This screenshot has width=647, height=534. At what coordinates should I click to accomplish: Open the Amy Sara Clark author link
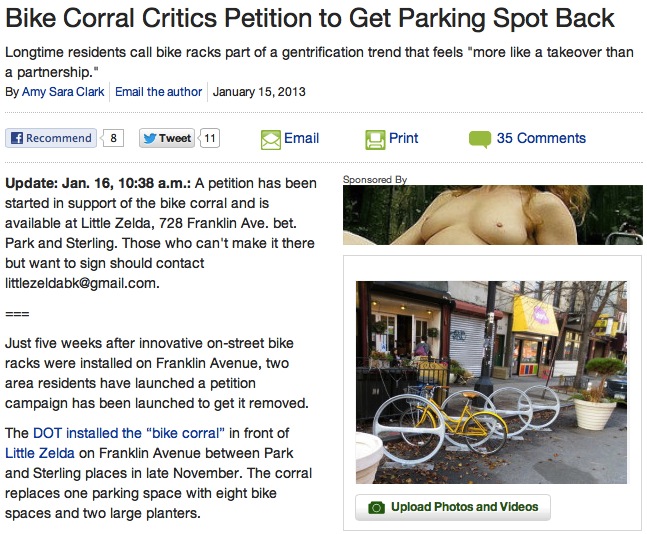pos(63,92)
